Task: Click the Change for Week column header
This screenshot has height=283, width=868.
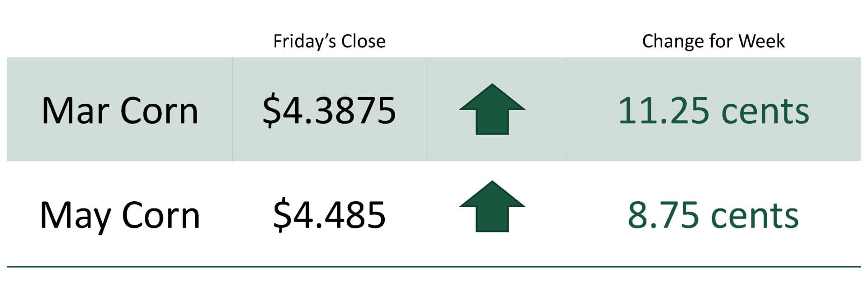Action: (713, 42)
